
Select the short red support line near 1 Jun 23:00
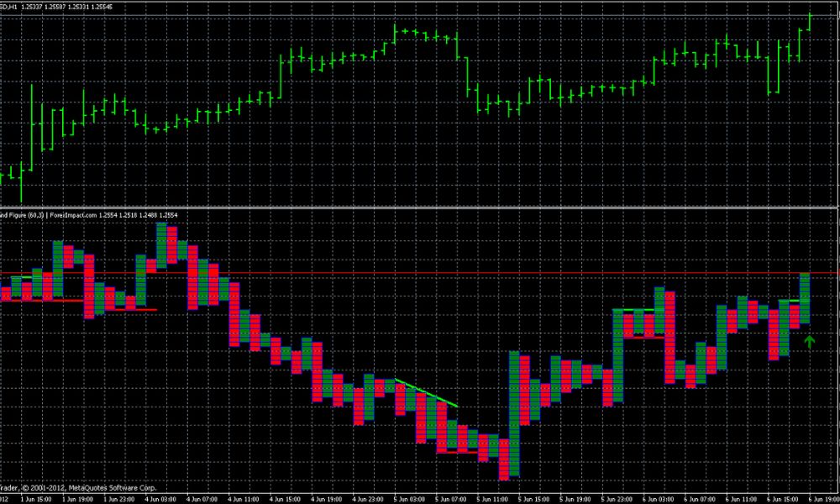click(x=136, y=310)
